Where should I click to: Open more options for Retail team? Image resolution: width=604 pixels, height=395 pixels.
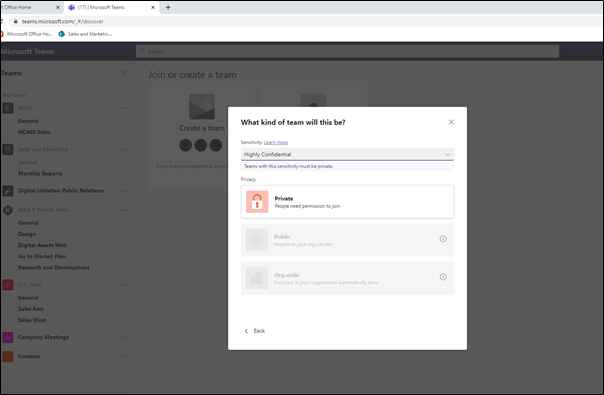pos(124,108)
